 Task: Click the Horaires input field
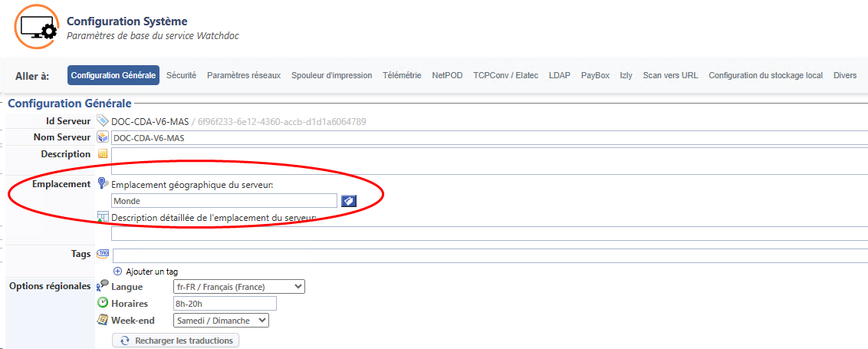click(224, 304)
